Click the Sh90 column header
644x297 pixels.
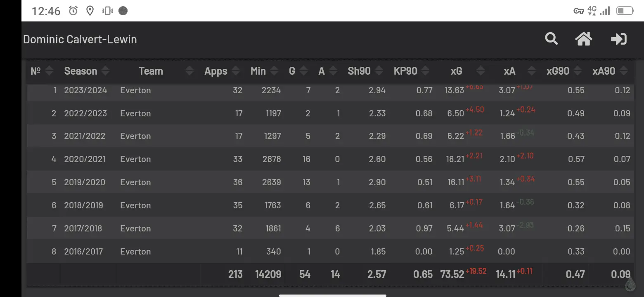[x=359, y=71]
